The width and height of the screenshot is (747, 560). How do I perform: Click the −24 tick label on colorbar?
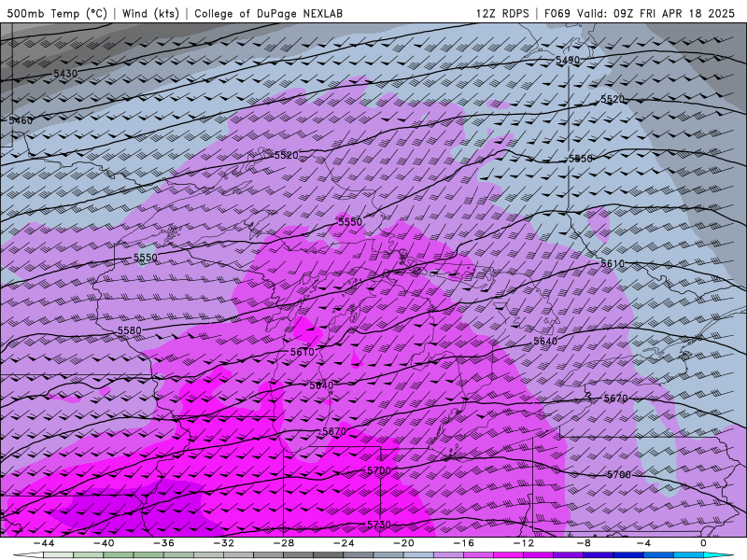(x=344, y=543)
